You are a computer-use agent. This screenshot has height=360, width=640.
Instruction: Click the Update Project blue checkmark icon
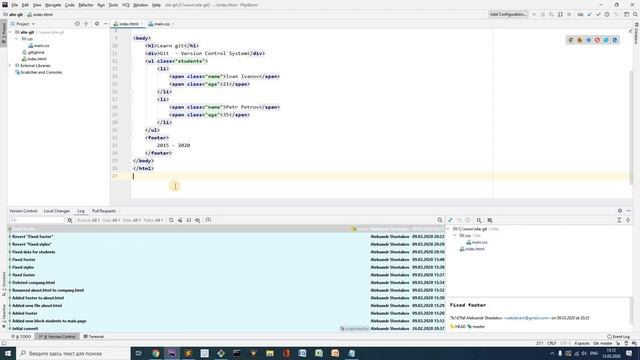[x=589, y=14]
